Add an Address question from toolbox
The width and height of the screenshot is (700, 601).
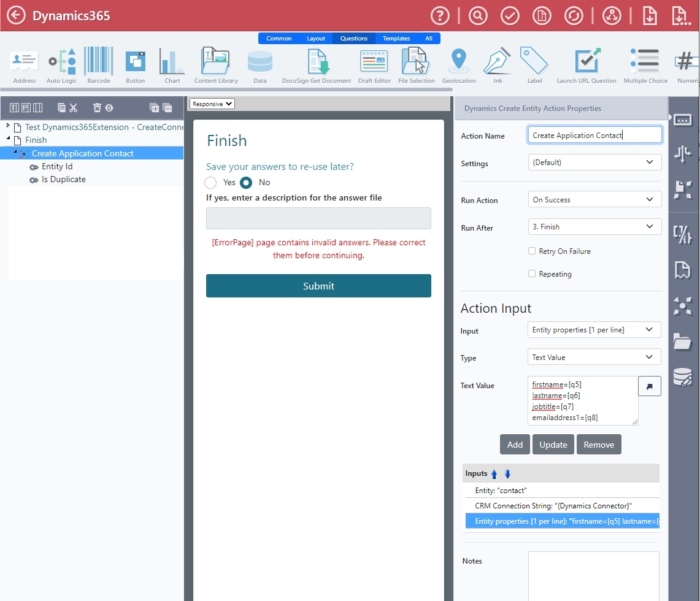click(24, 66)
